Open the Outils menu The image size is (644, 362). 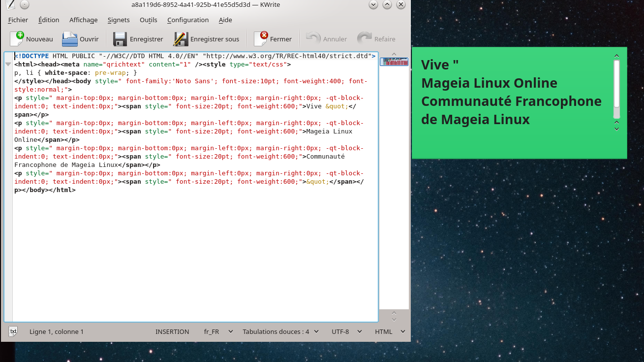149,20
